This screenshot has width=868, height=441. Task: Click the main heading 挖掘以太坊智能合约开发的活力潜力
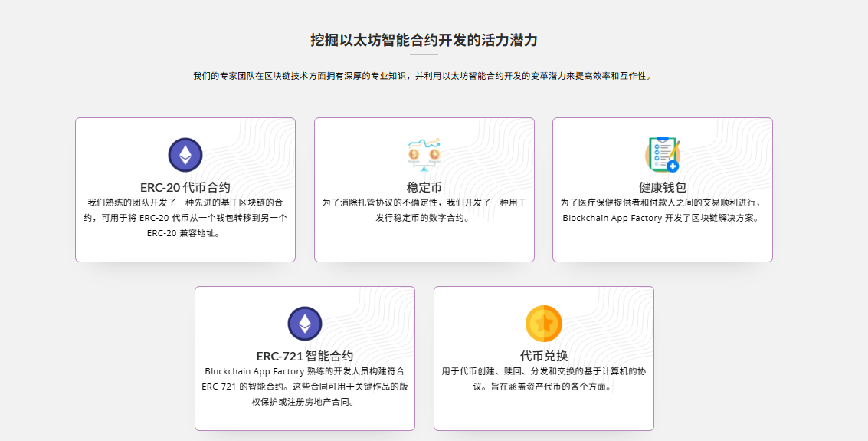coord(424,40)
